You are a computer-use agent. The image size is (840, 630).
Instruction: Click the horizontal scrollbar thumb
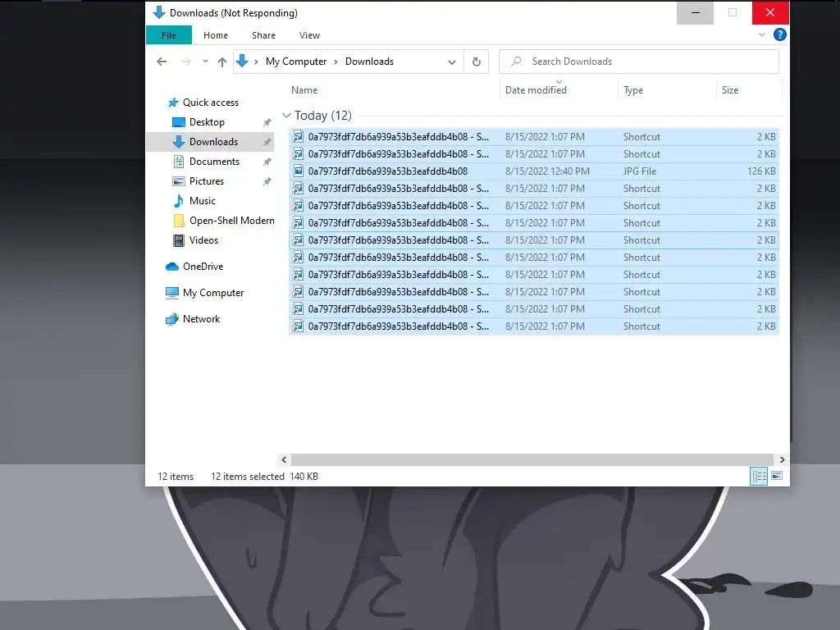(x=532, y=459)
